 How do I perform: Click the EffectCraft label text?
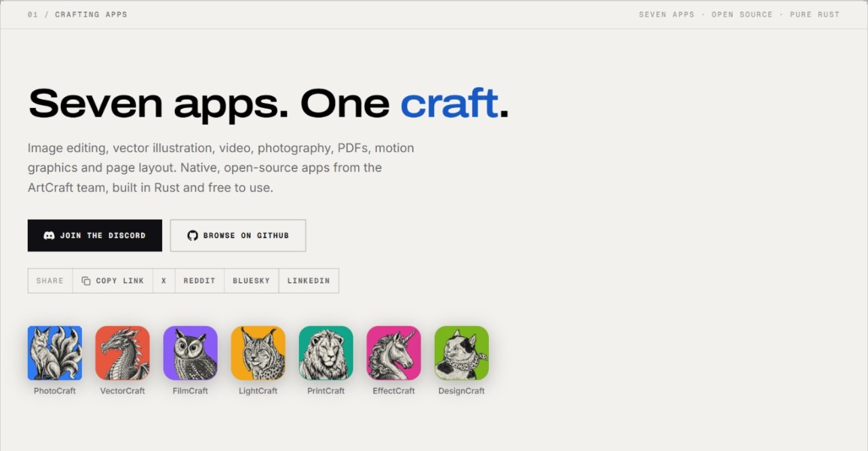pos(394,391)
